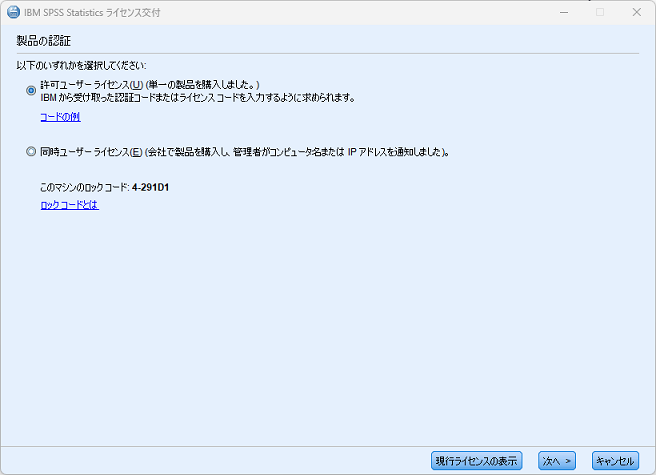
Task: Click the IBM SPSS Statistics title bar icon
Action: pyautogui.click(x=13, y=12)
